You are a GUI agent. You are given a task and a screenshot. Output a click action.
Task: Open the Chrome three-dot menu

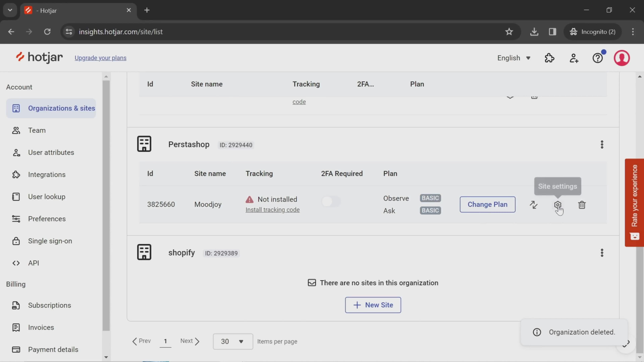point(633,32)
